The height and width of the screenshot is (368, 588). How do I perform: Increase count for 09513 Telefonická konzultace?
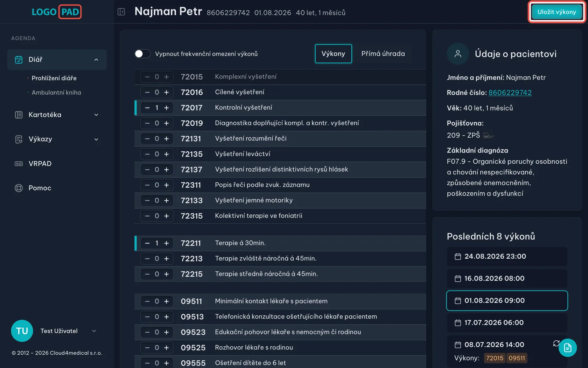(x=167, y=316)
